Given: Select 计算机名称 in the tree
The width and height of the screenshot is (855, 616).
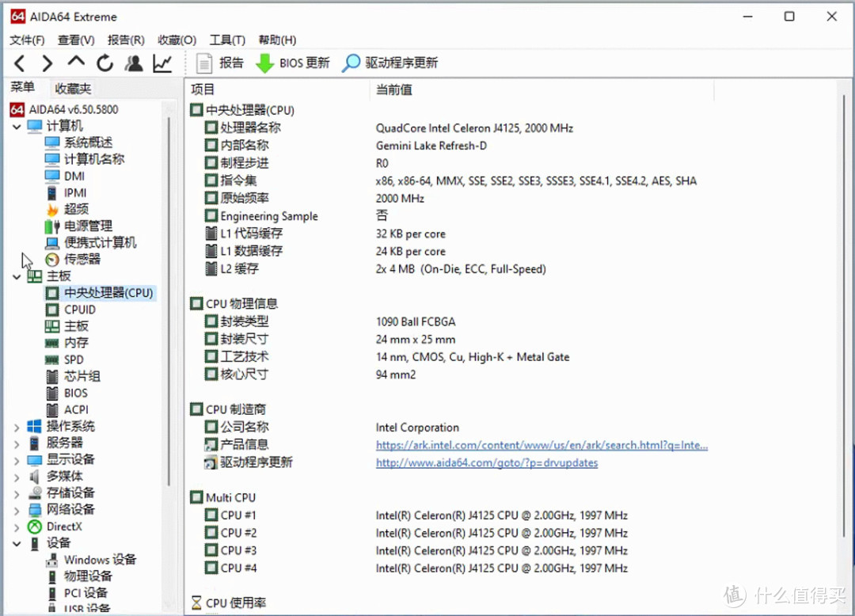Looking at the screenshot, I should (85, 159).
